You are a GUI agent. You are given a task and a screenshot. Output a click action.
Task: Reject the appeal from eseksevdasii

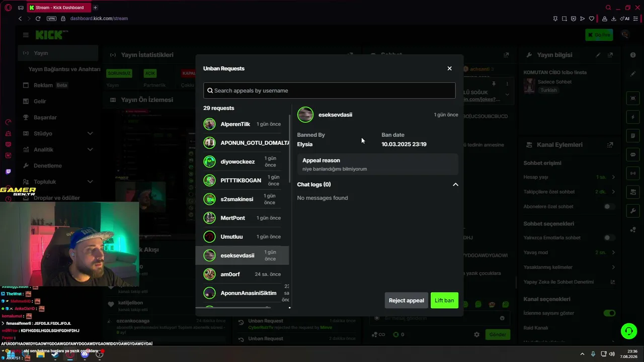(x=407, y=301)
